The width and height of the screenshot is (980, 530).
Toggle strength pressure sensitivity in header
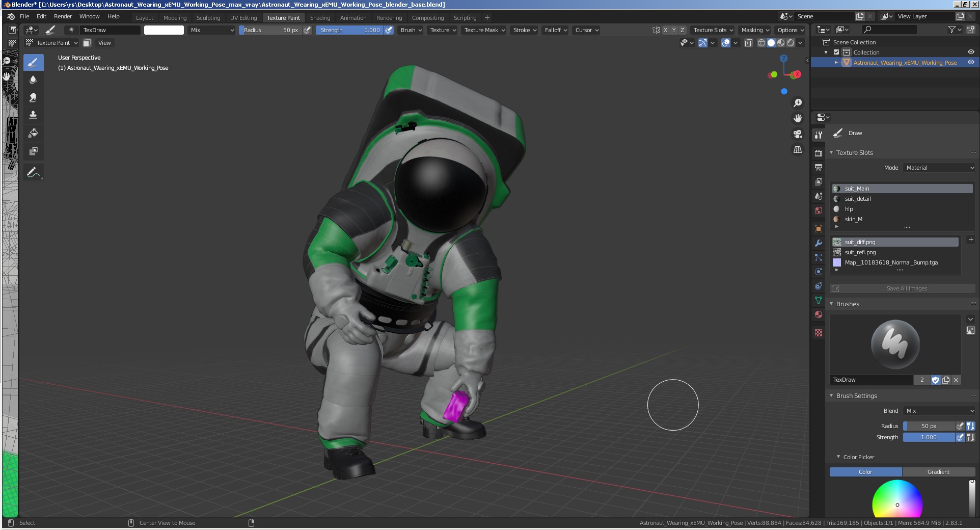(389, 30)
